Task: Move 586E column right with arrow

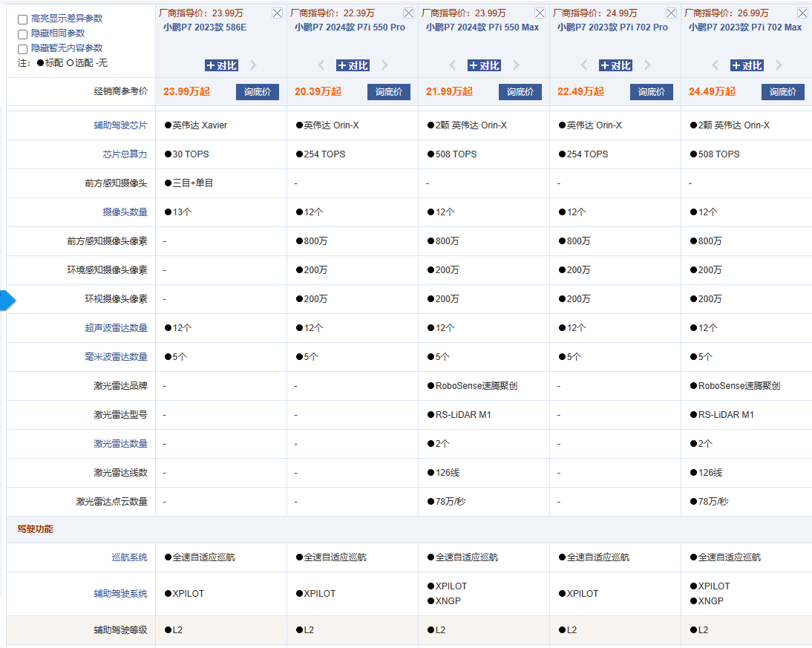Action: [254, 65]
